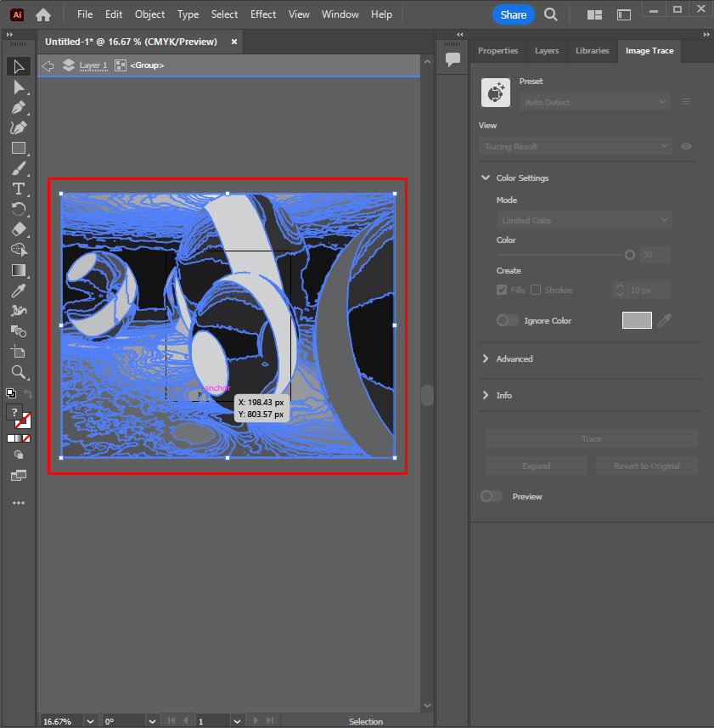Open the Mode dropdown showing Limited Color

(583, 220)
